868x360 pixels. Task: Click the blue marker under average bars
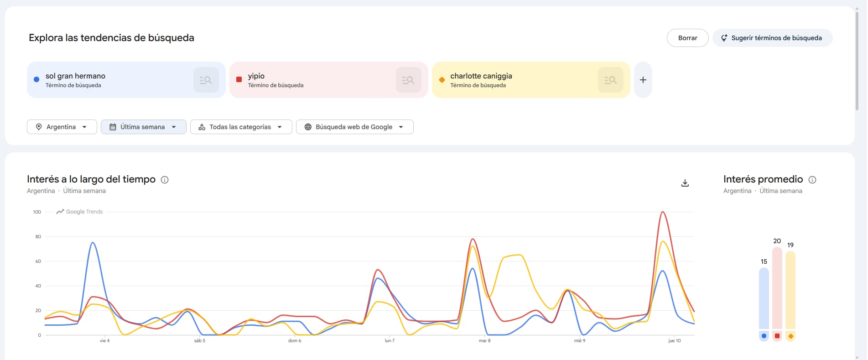pyautogui.click(x=764, y=336)
